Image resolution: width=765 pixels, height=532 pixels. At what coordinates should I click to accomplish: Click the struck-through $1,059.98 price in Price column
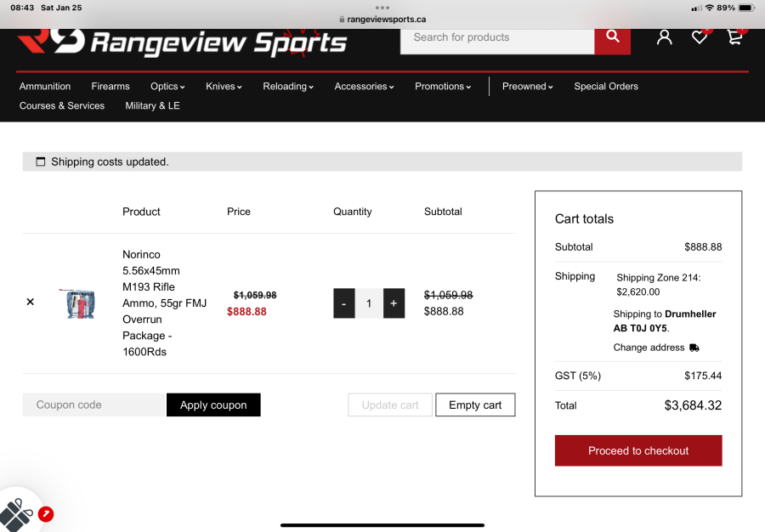[x=255, y=295]
